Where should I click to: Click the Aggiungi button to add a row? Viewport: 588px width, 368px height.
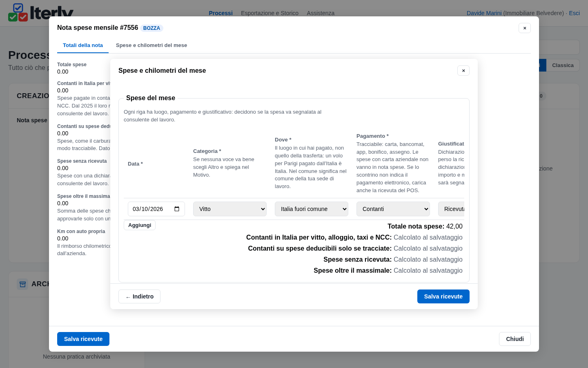(x=140, y=225)
